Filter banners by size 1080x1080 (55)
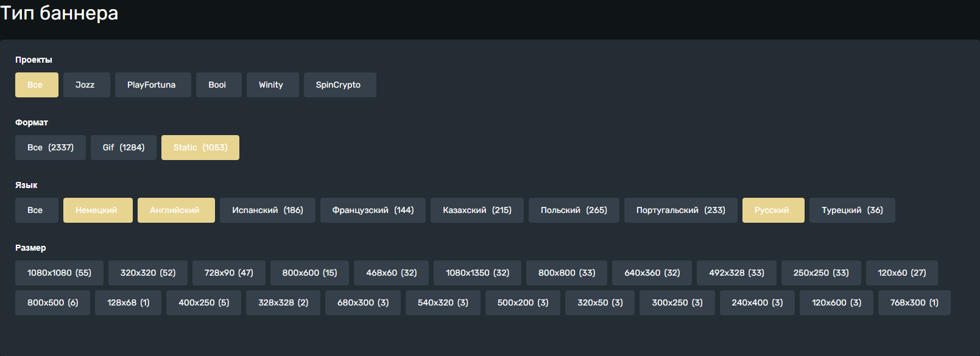The height and width of the screenshot is (356, 980). pyautogui.click(x=59, y=273)
